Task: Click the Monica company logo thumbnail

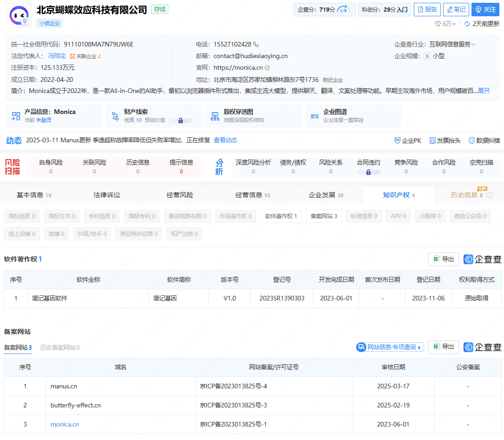Action: 19,15
